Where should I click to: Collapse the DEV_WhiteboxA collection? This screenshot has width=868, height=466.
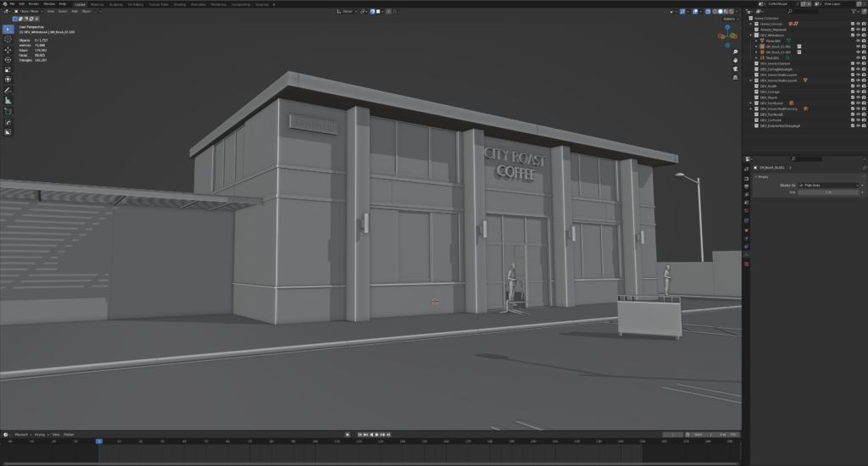tap(751, 36)
